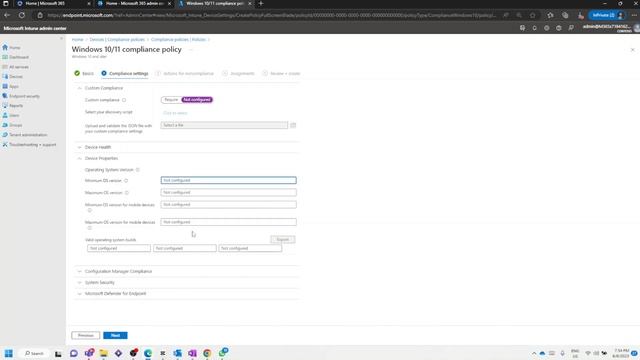Open OneNote from the taskbar
The width and height of the screenshot is (640, 360).
(x=192, y=353)
